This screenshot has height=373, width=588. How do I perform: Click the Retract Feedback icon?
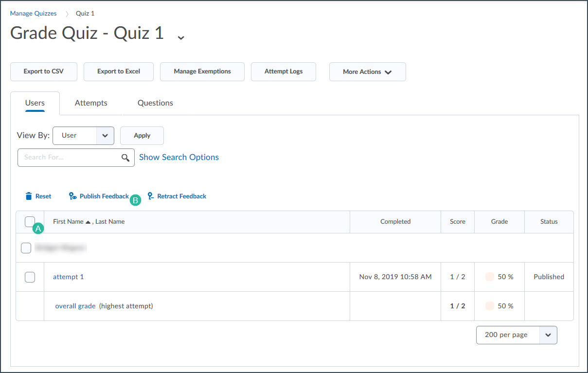click(x=151, y=195)
